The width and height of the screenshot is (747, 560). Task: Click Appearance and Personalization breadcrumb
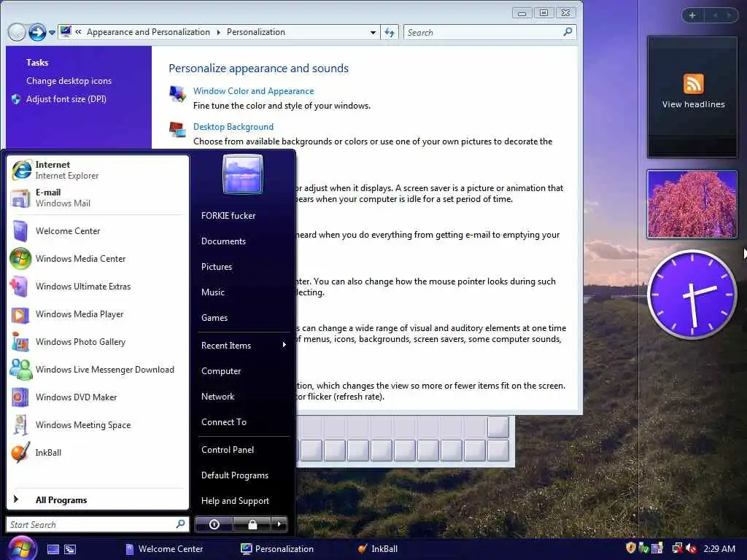[148, 32]
